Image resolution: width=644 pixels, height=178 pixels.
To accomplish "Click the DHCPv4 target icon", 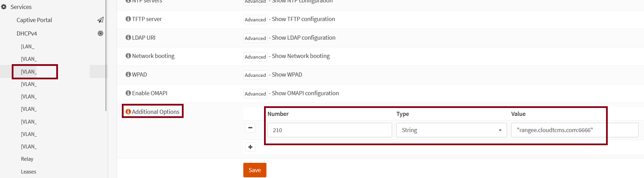I will coord(100,33).
